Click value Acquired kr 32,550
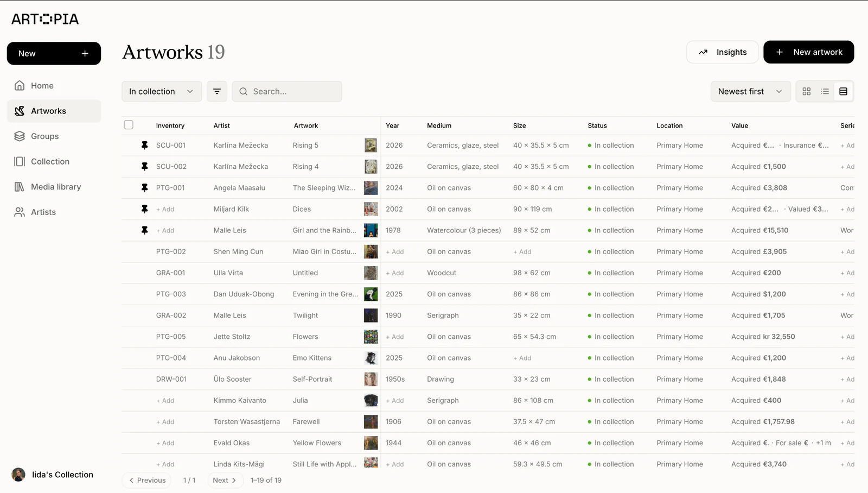Screen dimensions: 868x493 (x=763, y=337)
